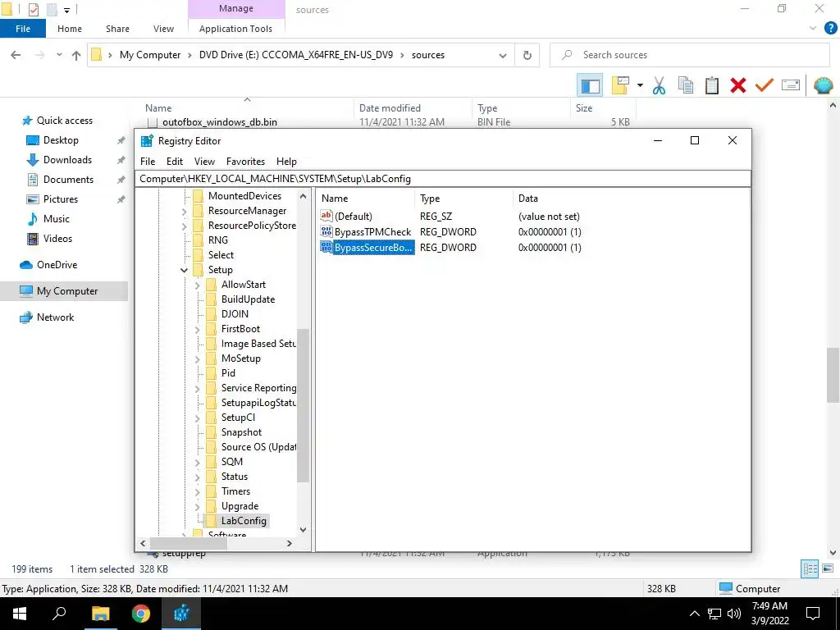The image size is (840, 630).
Task: Click the Paste clipboard icon
Action: click(x=711, y=85)
